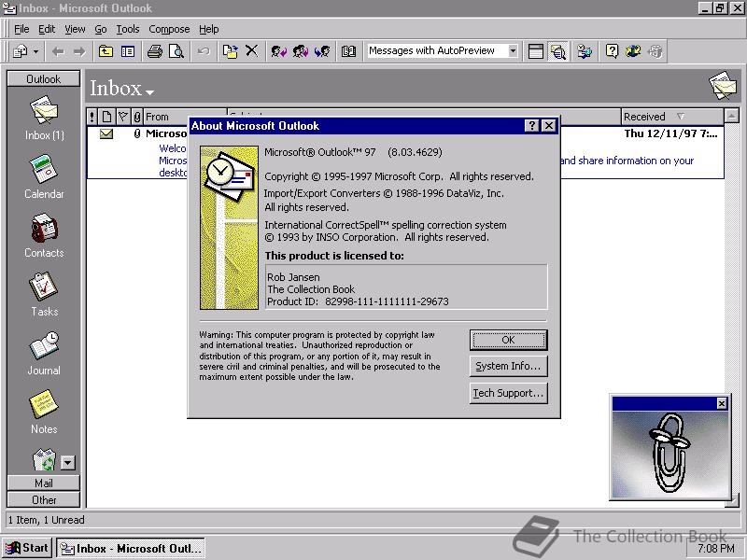The image size is (747, 560).
Task: Click the Find Items toolbar icon
Action: coord(585,51)
